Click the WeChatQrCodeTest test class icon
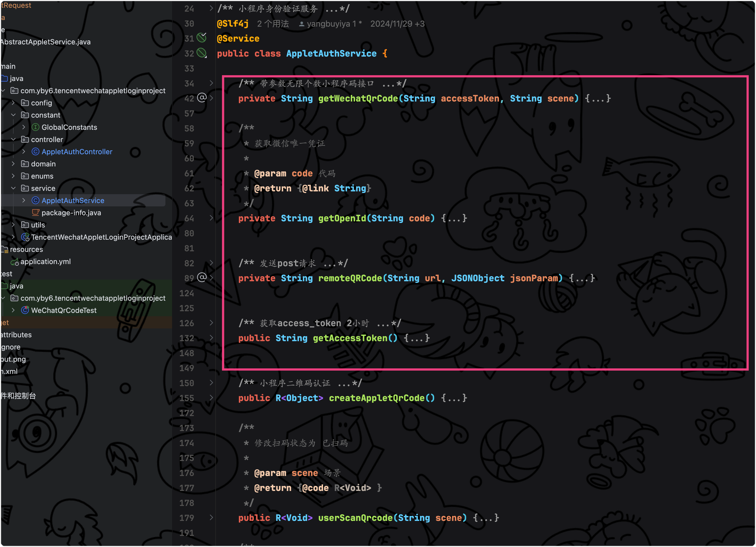This screenshot has width=756, height=547. pyautogui.click(x=25, y=310)
